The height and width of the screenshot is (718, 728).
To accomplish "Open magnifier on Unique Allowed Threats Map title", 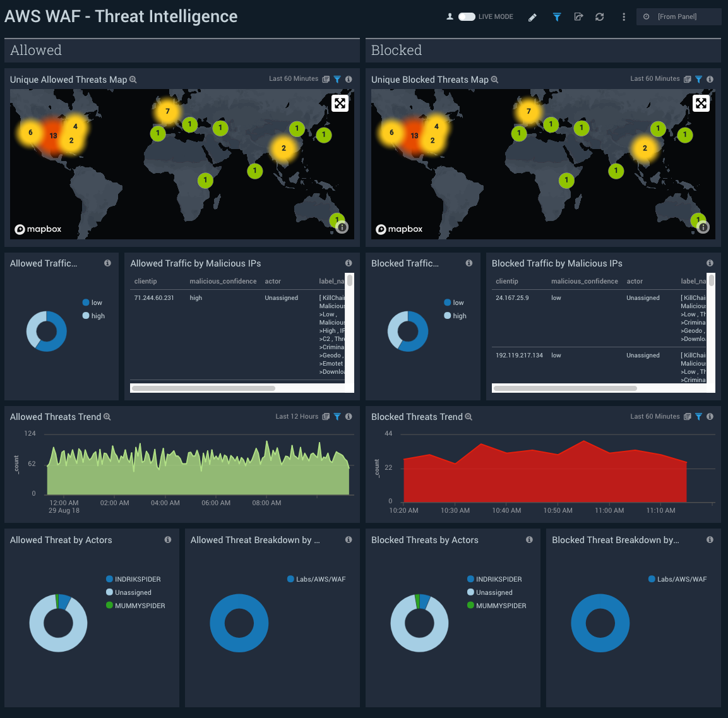I will tap(133, 80).
